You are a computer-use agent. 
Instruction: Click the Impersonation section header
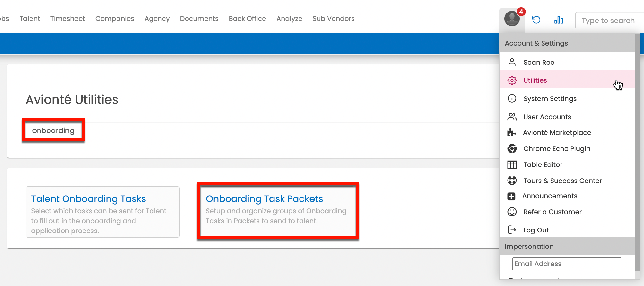(567, 246)
